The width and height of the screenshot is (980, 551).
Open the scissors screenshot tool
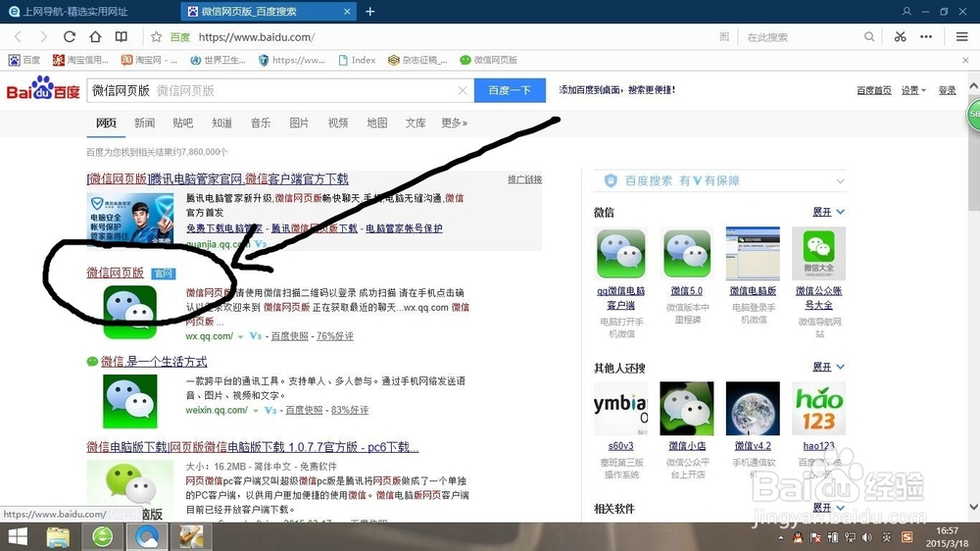pyautogui.click(x=900, y=37)
